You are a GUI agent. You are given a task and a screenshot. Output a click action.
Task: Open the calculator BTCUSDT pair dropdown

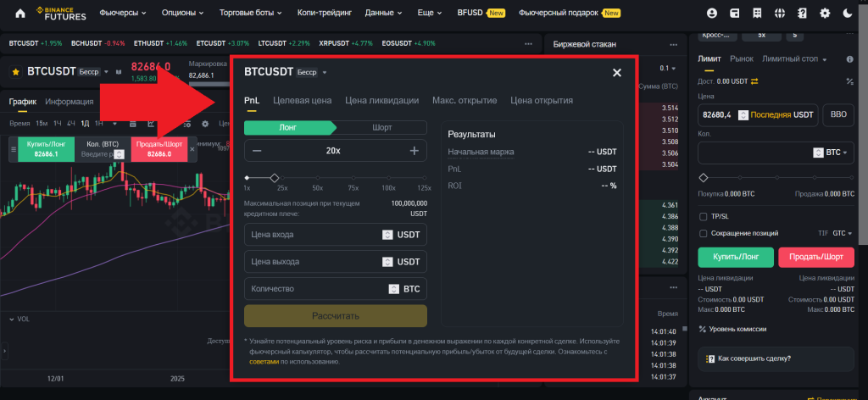325,73
